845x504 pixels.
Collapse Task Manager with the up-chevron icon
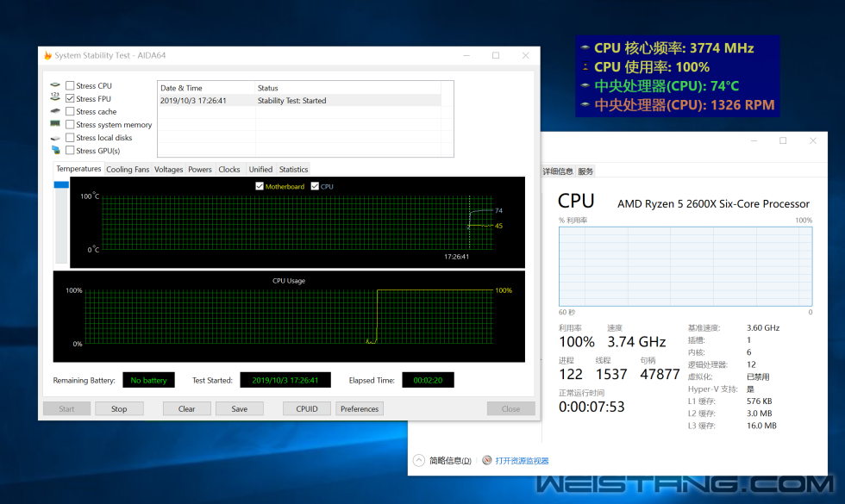pyautogui.click(x=419, y=460)
